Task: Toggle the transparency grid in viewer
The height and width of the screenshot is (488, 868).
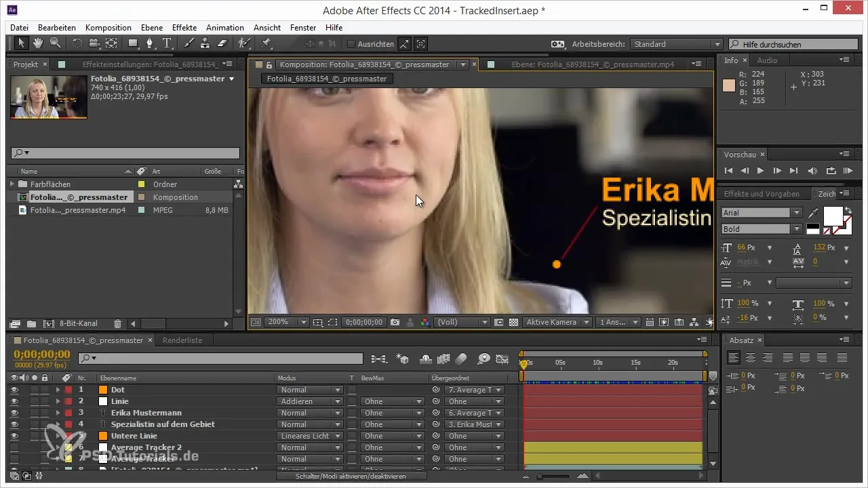Action: point(513,323)
